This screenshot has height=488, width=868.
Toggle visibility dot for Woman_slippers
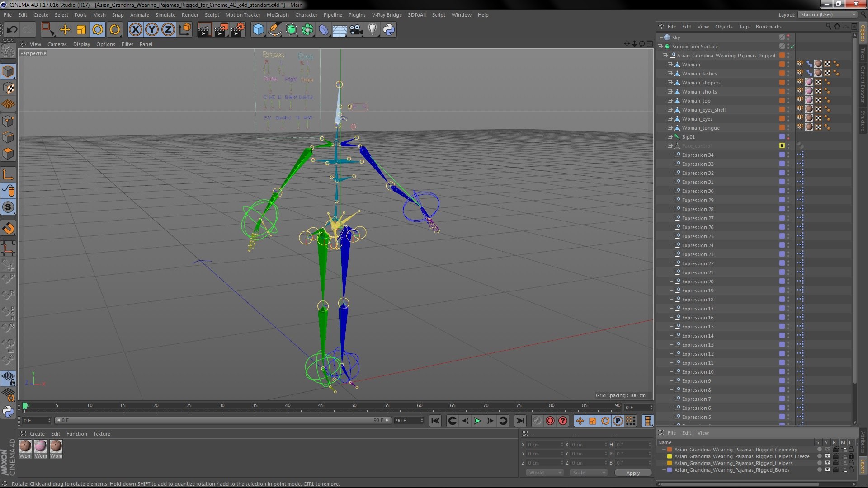(x=788, y=81)
